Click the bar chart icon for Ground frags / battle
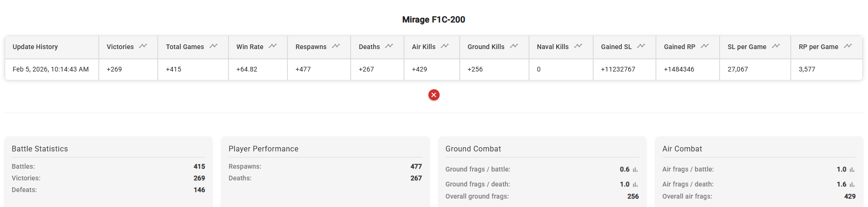Image resolution: width=868 pixels, height=207 pixels. [635, 170]
